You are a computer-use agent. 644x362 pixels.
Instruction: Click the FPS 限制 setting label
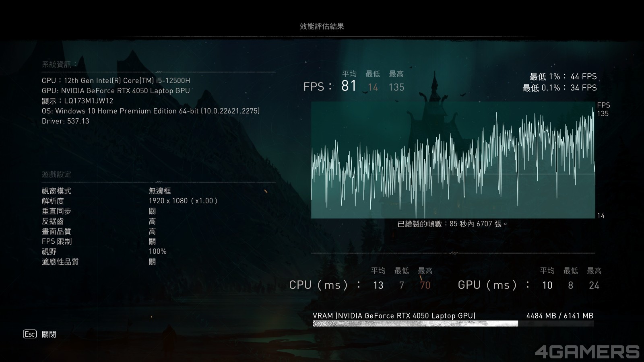coord(57,241)
